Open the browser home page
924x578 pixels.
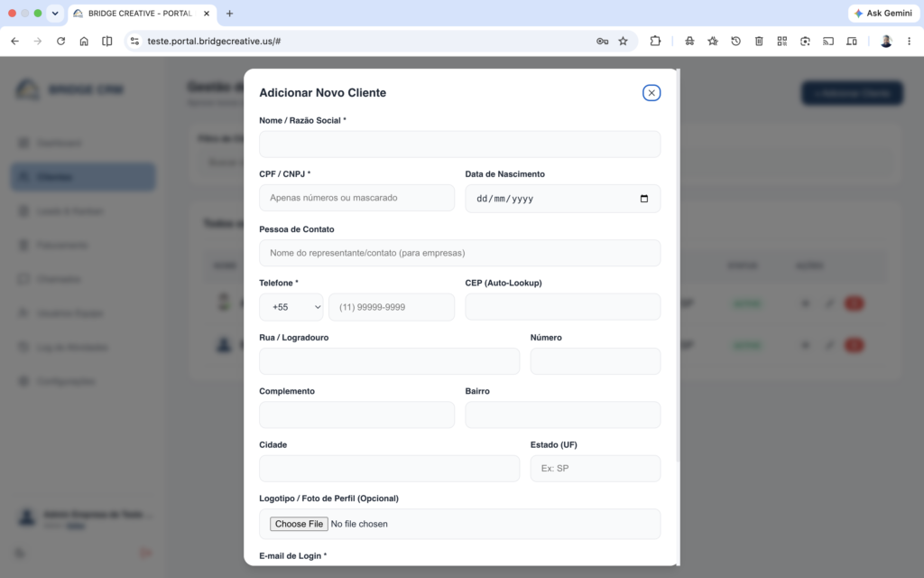click(x=84, y=42)
